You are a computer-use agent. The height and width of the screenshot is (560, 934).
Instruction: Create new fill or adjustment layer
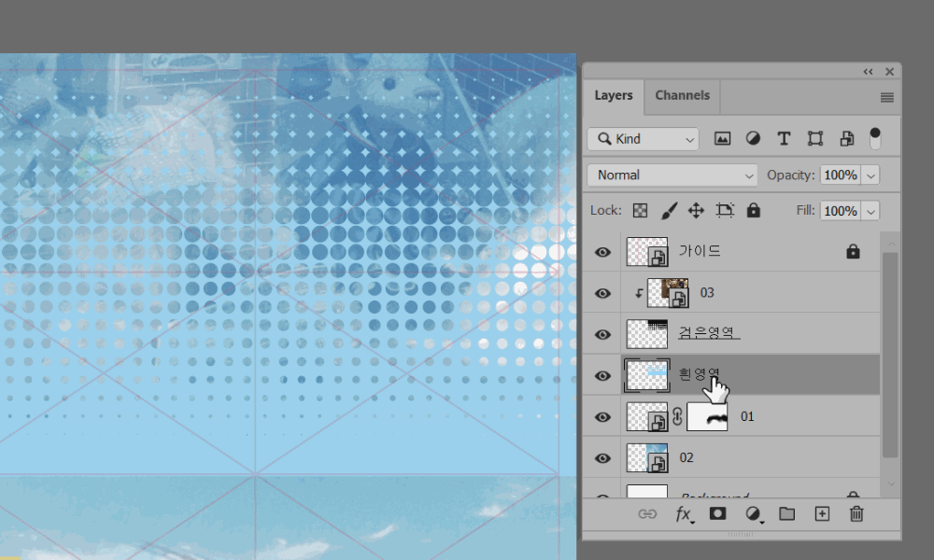tap(753, 514)
